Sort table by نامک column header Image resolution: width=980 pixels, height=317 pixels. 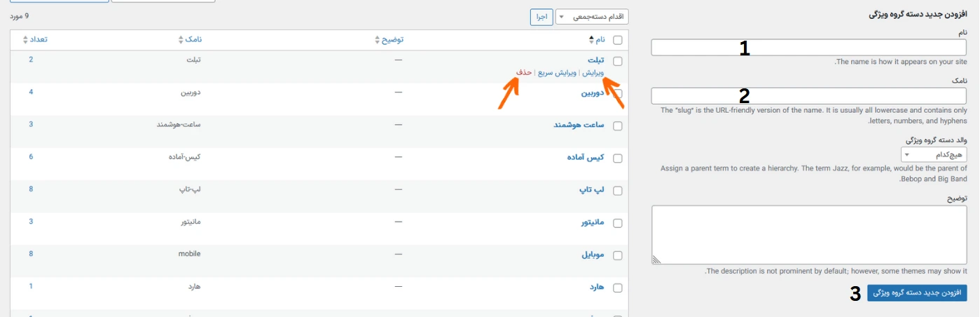pos(190,40)
